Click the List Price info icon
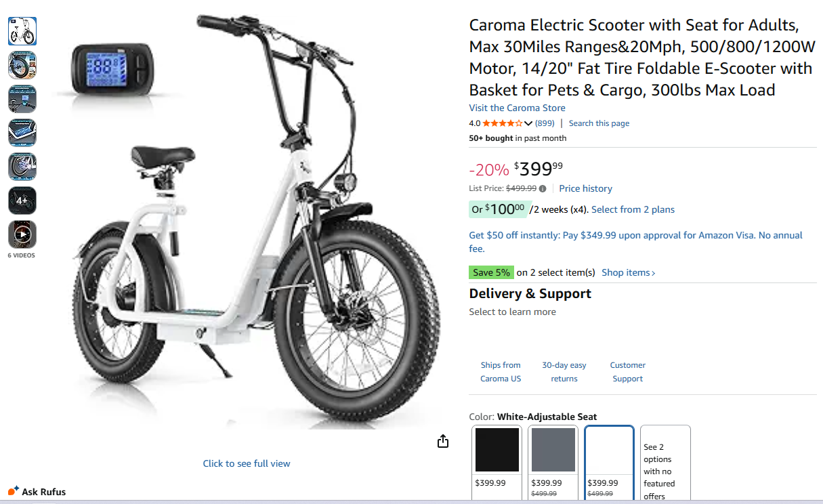823x504 pixels. click(x=543, y=189)
